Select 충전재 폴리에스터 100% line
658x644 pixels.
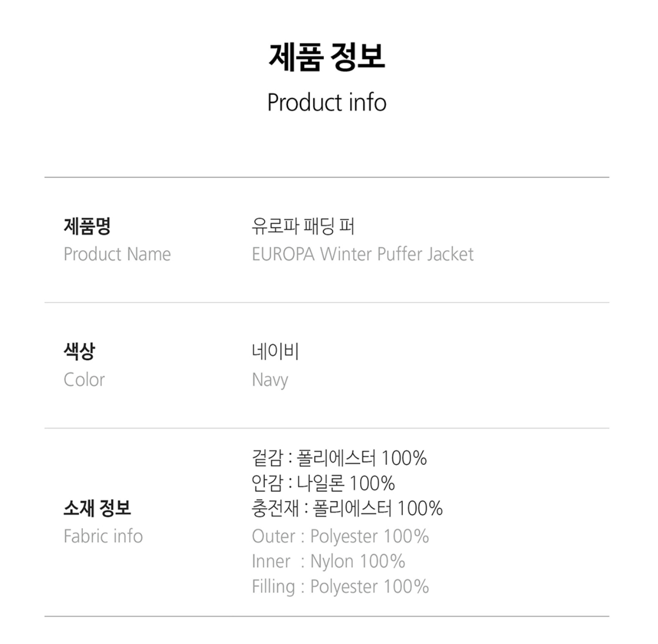[347, 508]
